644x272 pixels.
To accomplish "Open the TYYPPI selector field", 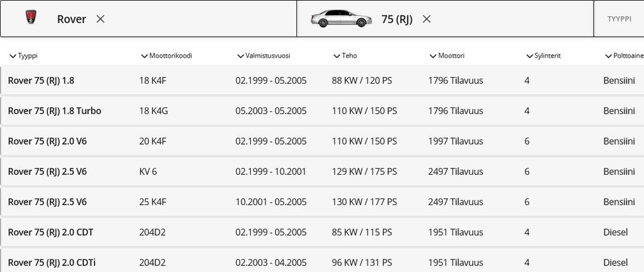I will coord(619,19).
